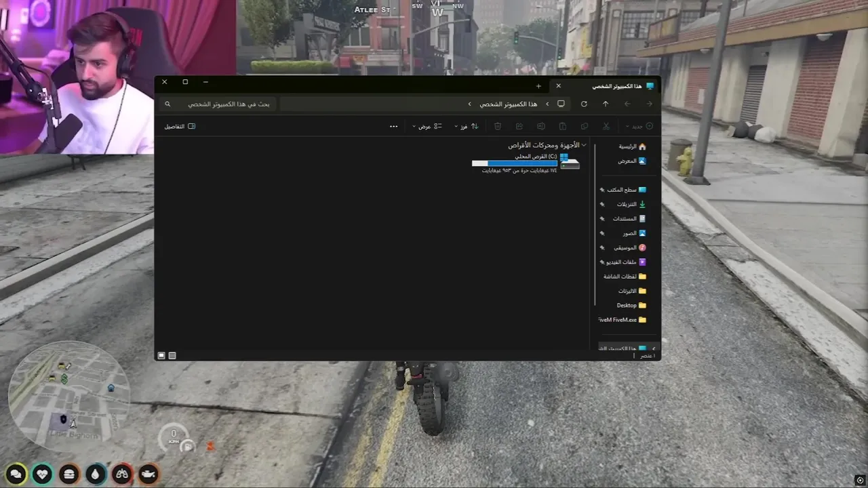
Task: Click the sidebar vertical scrollbar
Action: click(x=595, y=224)
